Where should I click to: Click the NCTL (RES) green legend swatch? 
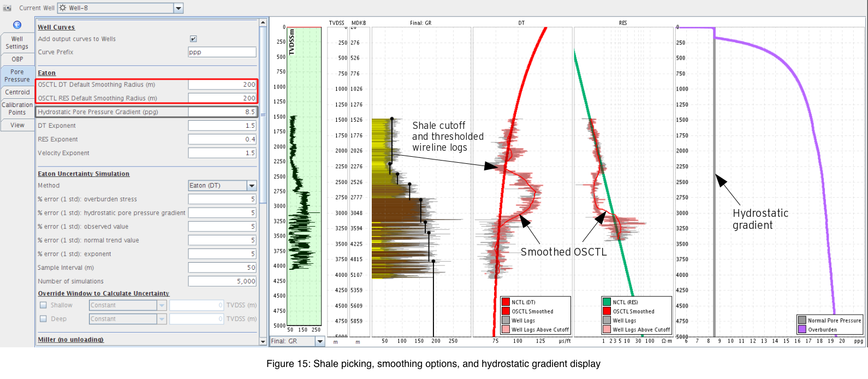[x=607, y=302]
